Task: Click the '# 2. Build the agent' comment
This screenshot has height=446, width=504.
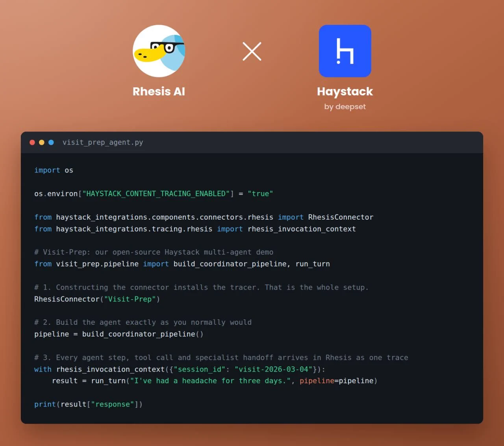Action: pyautogui.click(x=143, y=322)
